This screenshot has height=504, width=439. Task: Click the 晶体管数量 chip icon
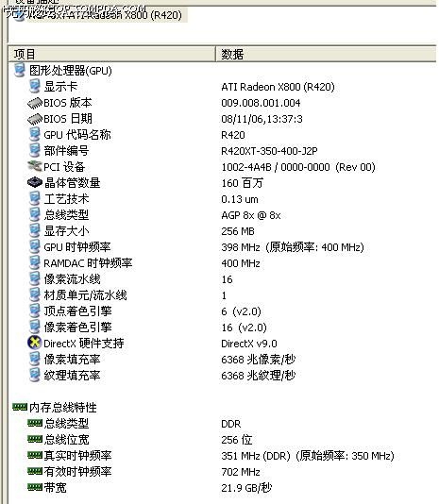click(35, 182)
